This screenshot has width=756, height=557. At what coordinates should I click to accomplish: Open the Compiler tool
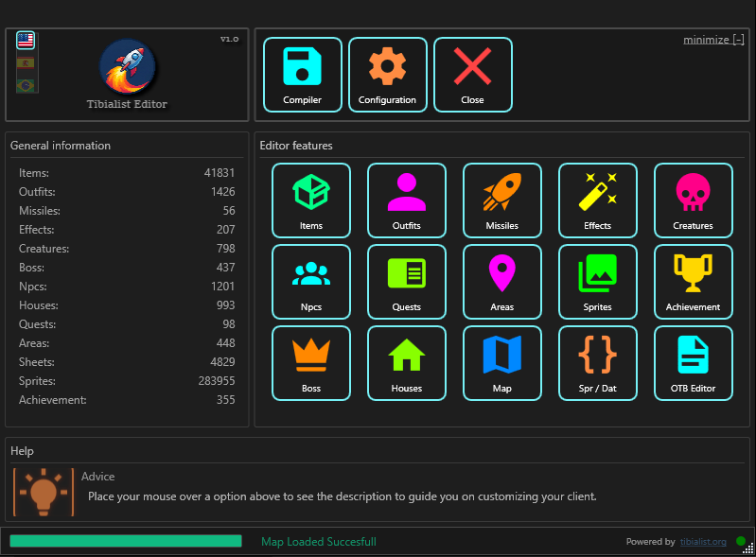click(302, 75)
